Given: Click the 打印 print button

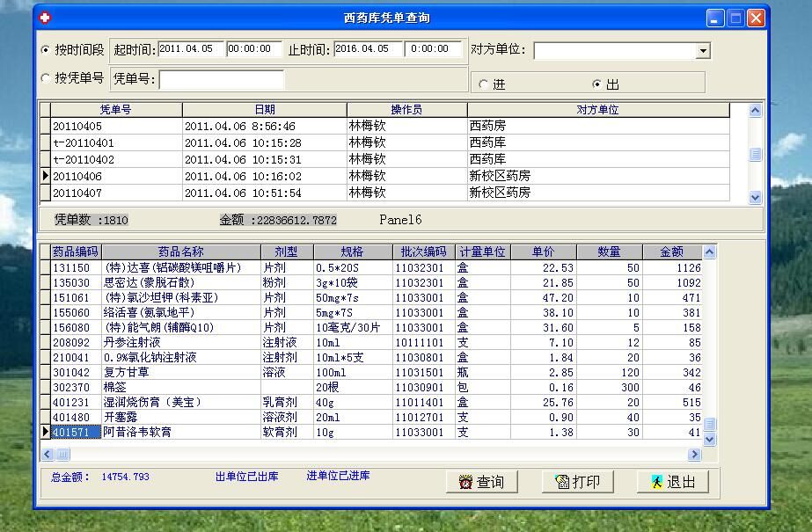Looking at the screenshot, I should point(577,482).
